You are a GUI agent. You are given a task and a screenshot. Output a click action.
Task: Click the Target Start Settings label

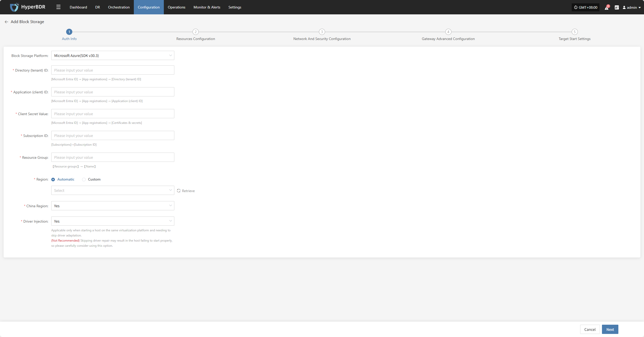pyautogui.click(x=575, y=39)
